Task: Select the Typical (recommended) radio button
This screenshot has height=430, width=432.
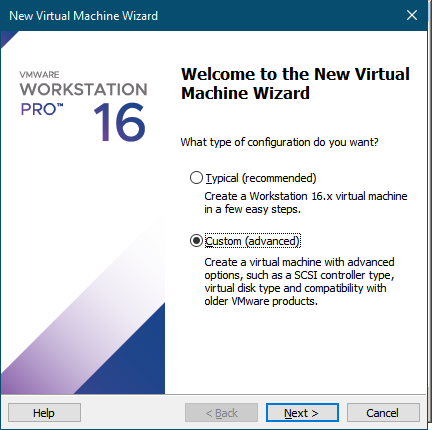Action: pos(196,178)
